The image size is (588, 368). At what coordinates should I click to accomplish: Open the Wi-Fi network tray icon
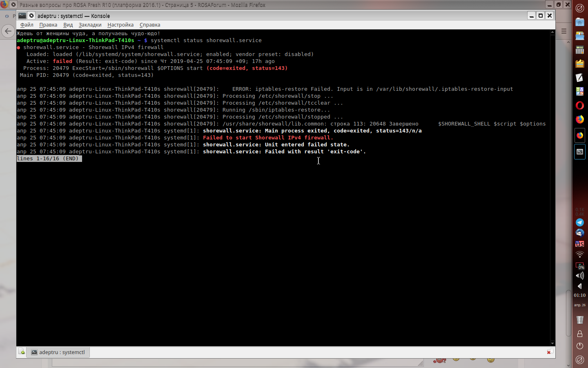pos(580,254)
